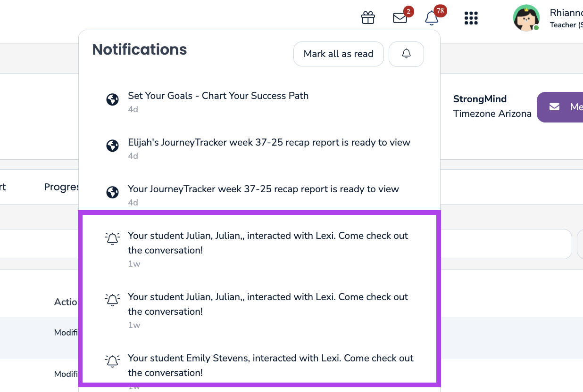Click the teacher profile avatar picture
This screenshot has height=392, width=583.
point(526,18)
